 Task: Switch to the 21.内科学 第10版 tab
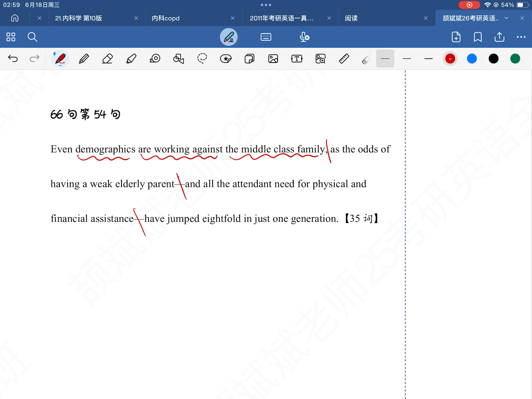click(78, 18)
